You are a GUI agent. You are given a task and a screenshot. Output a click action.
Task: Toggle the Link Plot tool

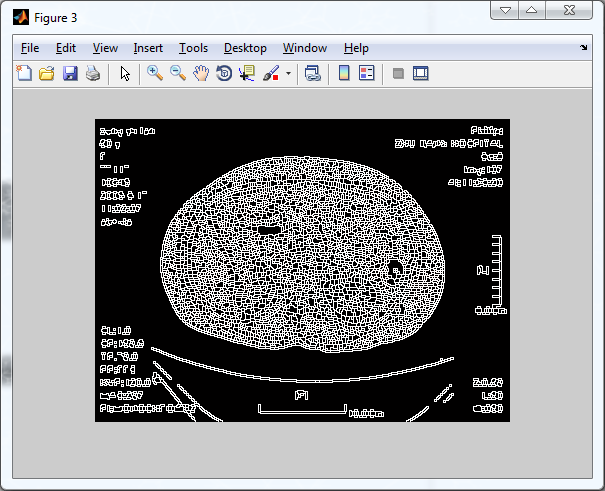point(312,73)
